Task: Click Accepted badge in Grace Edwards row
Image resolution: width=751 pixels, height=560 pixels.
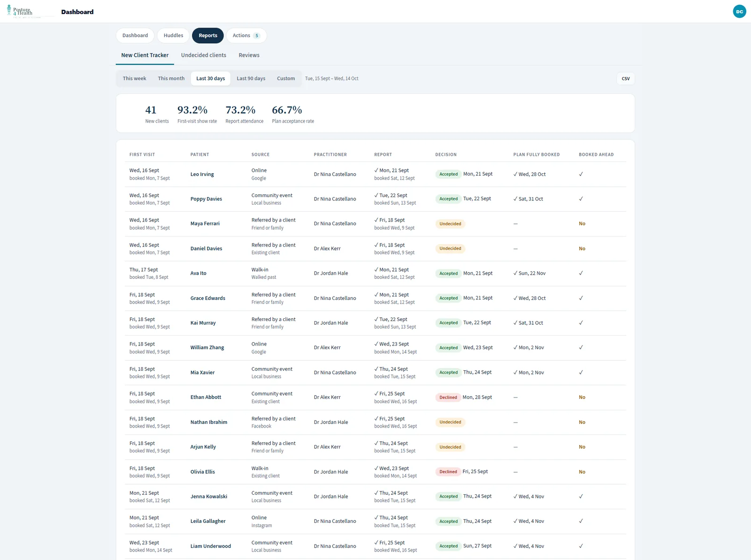Action: pyautogui.click(x=449, y=298)
